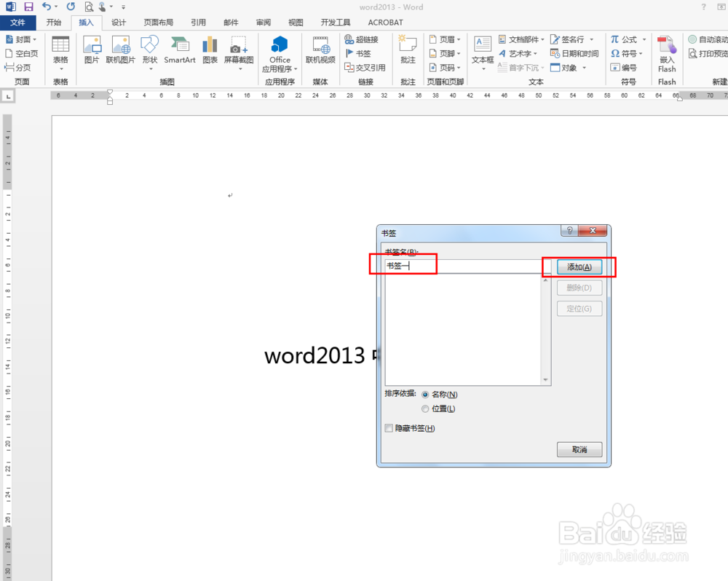
Task: Switch to the Home (开始) tab
Action: click(54, 23)
